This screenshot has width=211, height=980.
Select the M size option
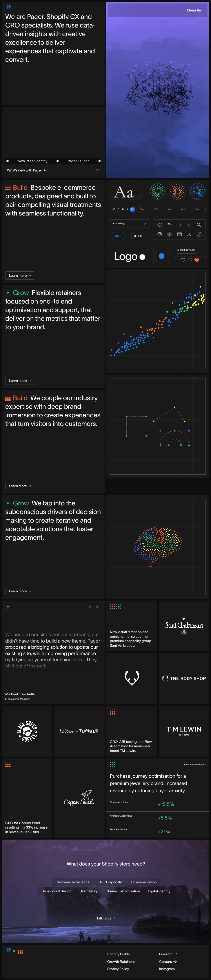(x=123, y=209)
